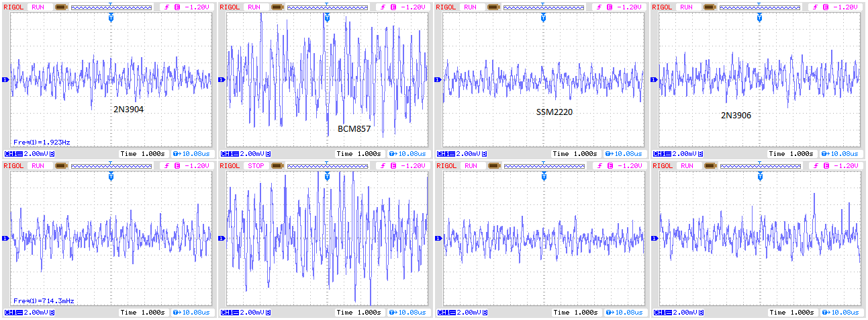Click the rising-edge trigger icon in the 2N3904 panel
The width and height of the screenshot is (868, 320).
click(166, 7)
